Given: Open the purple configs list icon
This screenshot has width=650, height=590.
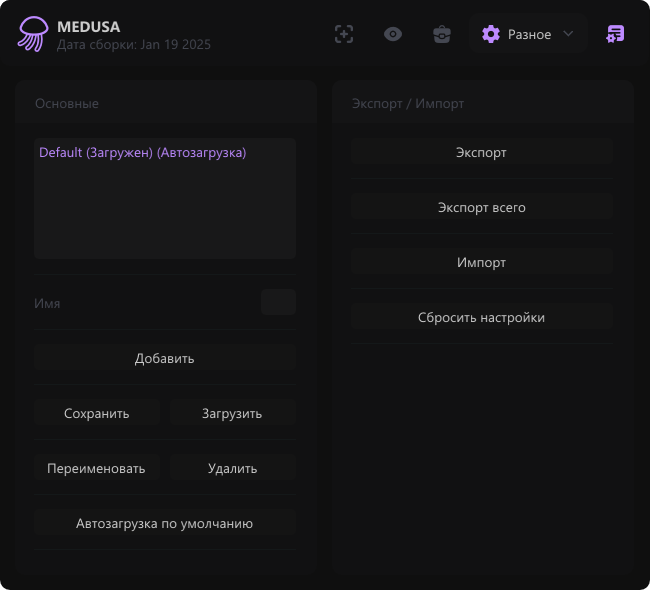Looking at the screenshot, I should tap(616, 34).
